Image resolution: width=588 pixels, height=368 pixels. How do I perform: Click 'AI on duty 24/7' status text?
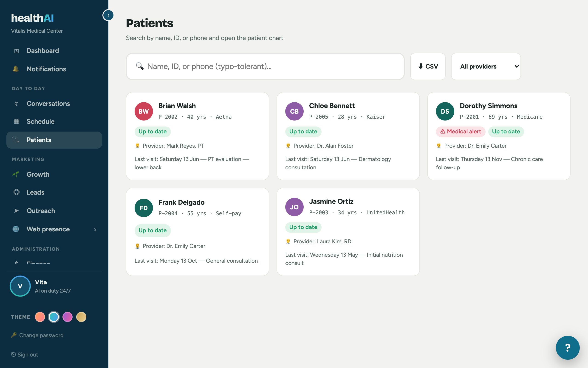[53, 291]
